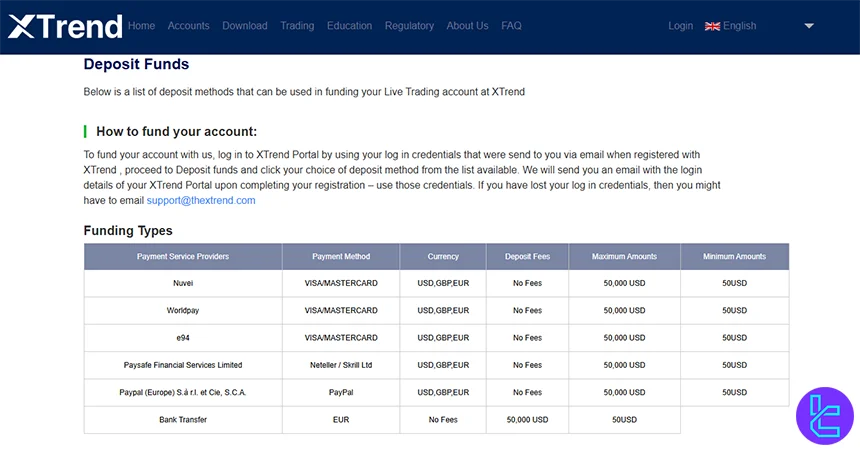The image size is (860, 451).
Task: Click USD,GBP,EUR in the Paypal row
Action: (x=443, y=392)
